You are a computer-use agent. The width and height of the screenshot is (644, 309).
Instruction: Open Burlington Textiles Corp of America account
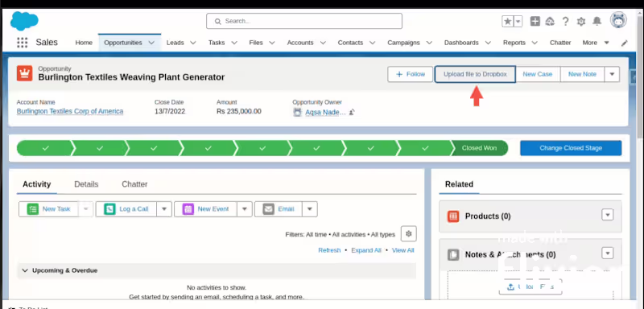(70, 111)
